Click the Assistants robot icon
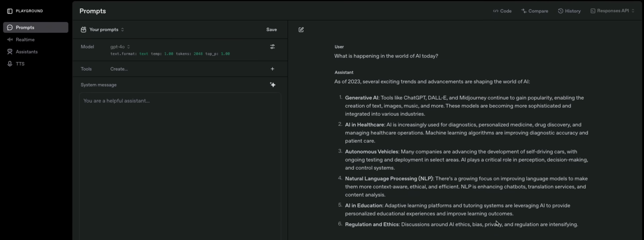 pos(10,52)
